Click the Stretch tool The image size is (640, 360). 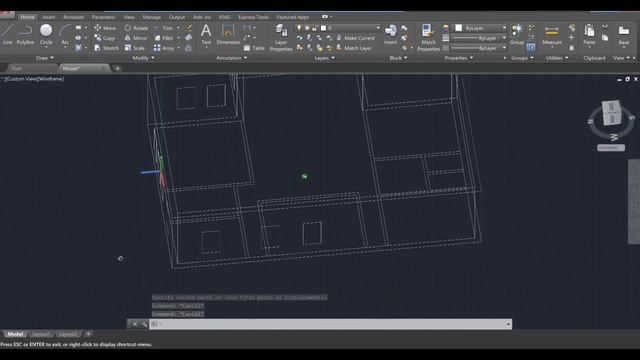(x=106, y=48)
